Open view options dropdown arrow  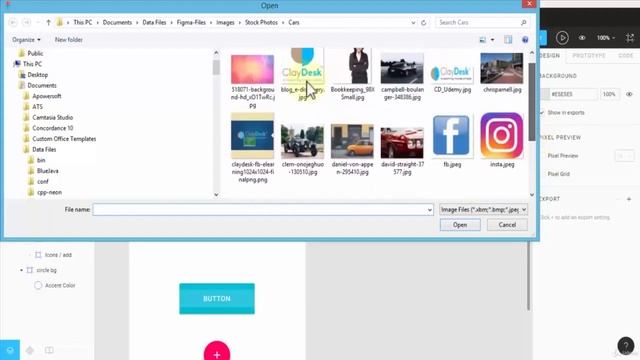[x=493, y=40]
